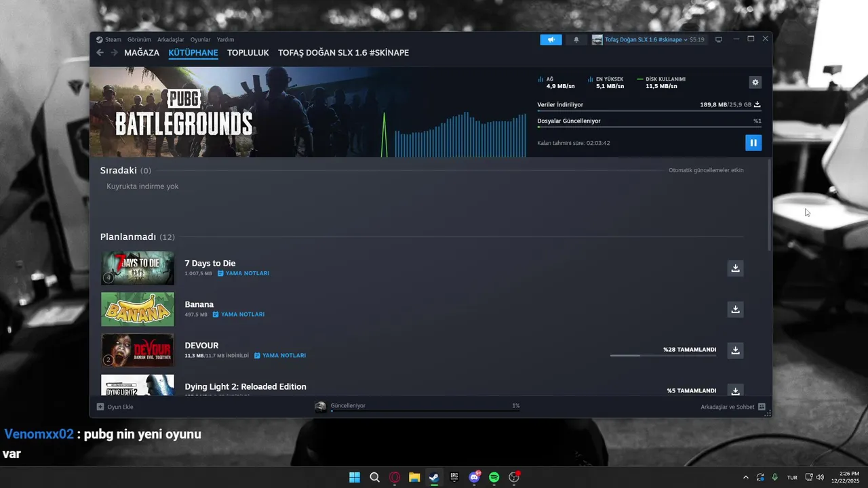The width and height of the screenshot is (868, 488).
Task: Click the Kalan tahmini süre text
Action: (x=574, y=143)
